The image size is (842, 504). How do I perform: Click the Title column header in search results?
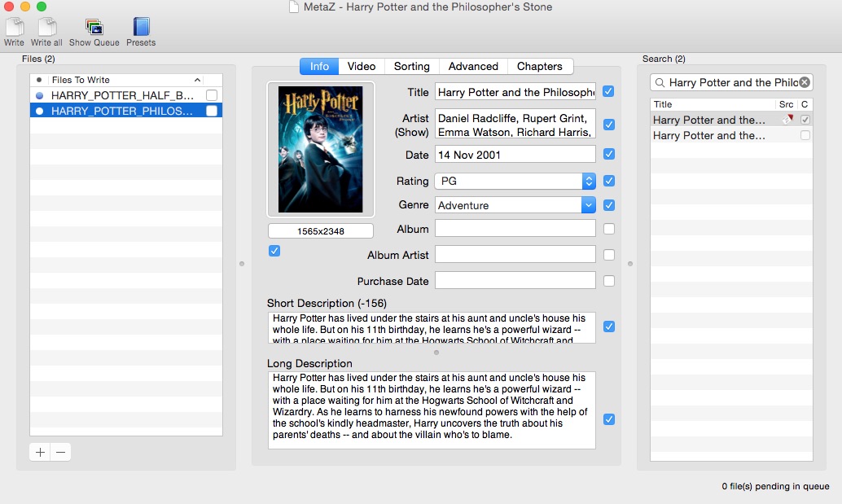(x=713, y=104)
